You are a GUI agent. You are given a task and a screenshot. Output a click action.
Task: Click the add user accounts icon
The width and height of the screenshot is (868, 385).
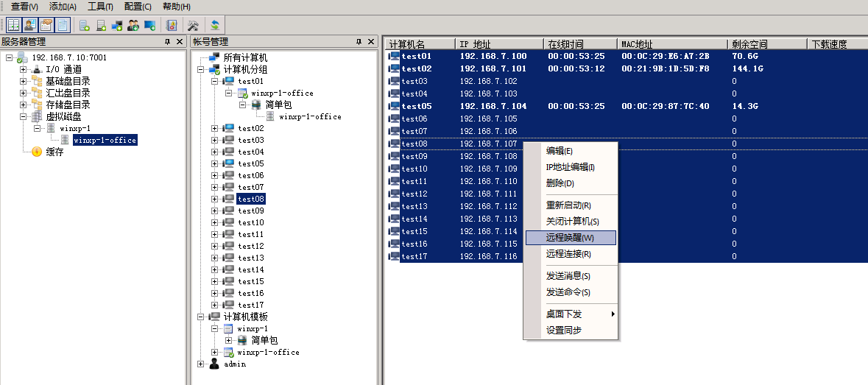point(133,25)
